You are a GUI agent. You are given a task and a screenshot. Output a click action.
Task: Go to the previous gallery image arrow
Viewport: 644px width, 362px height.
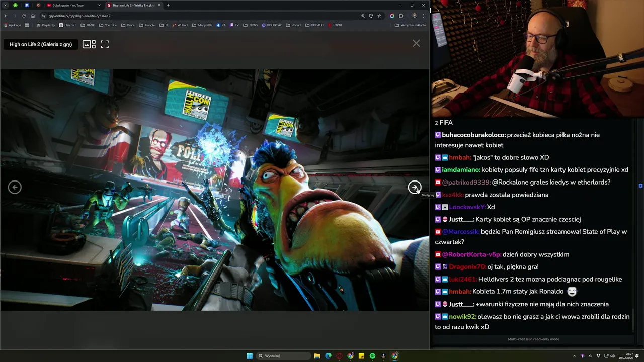coord(15,187)
